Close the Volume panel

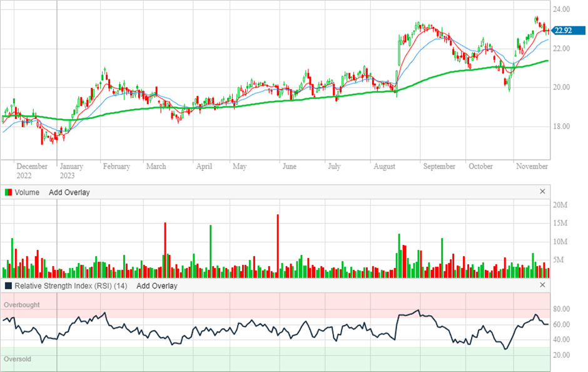[542, 192]
